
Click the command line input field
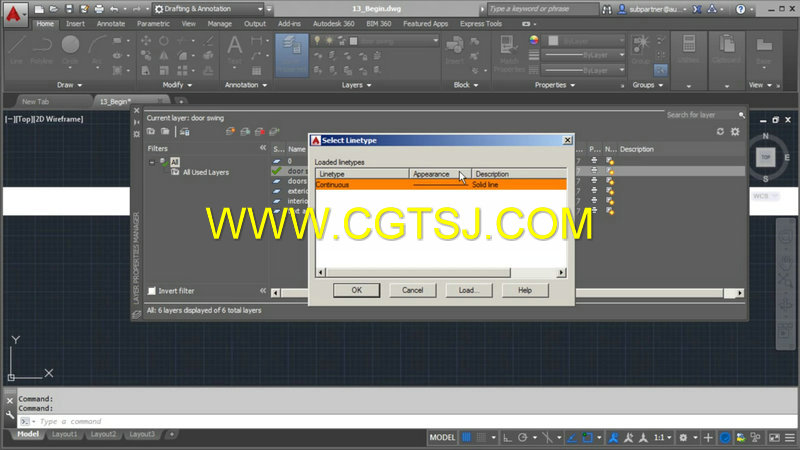pos(407,421)
